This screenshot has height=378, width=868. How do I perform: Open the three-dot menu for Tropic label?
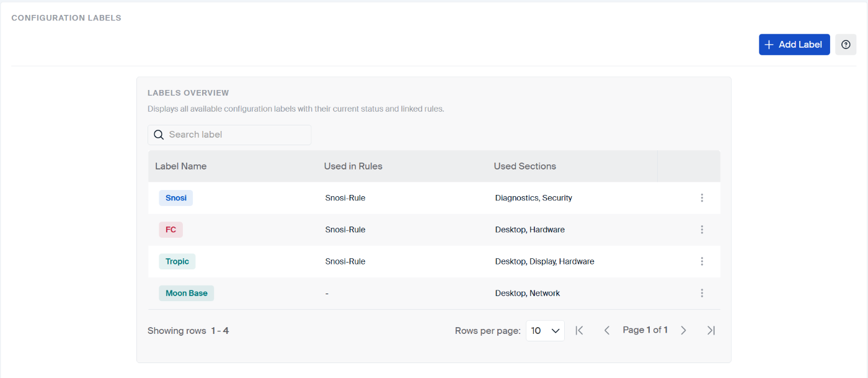702,261
